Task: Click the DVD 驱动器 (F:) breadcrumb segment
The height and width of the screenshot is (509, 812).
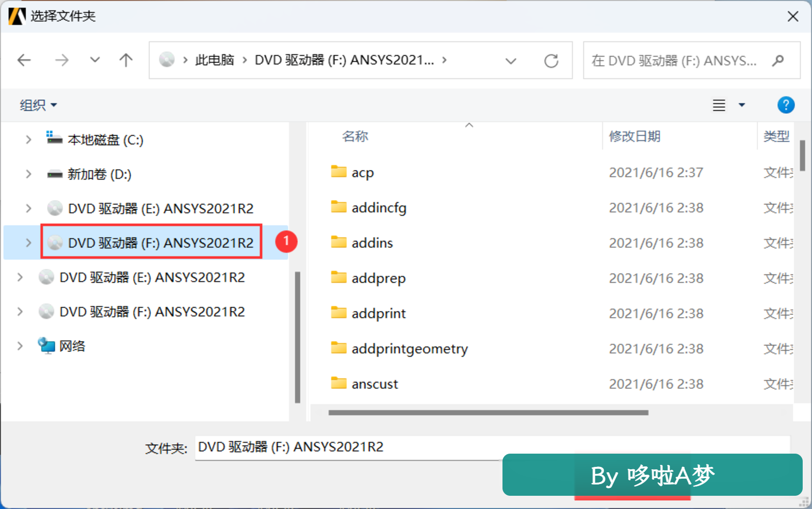Action: click(344, 60)
